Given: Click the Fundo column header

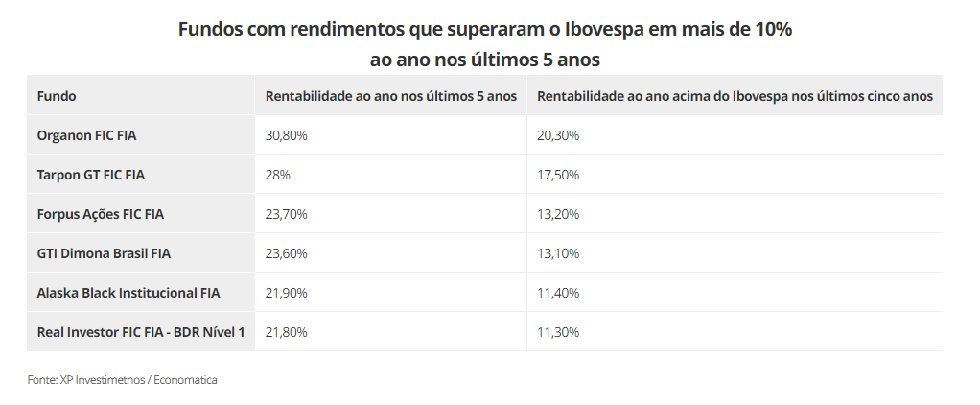Looking at the screenshot, I should pyautogui.click(x=57, y=96).
